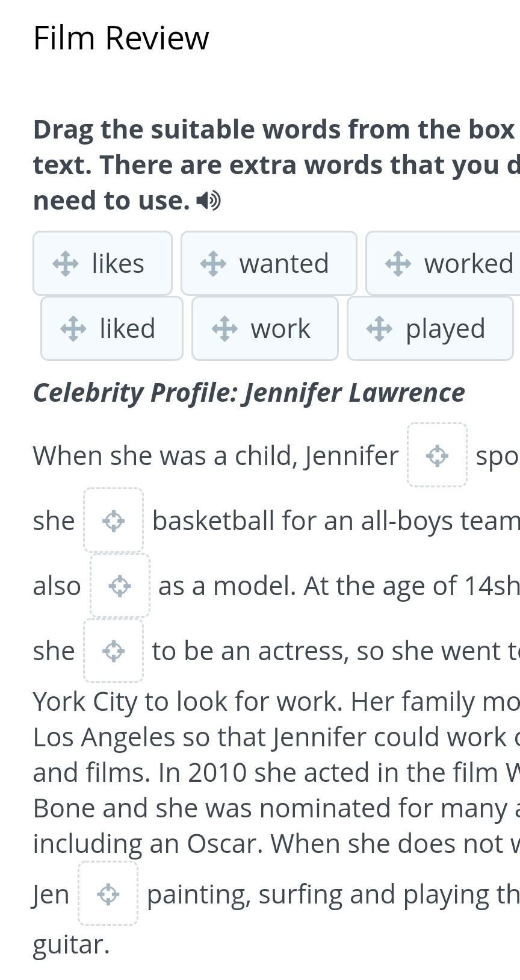Click the move icon on 'worked' word
Viewport: 520px width, 980px height.
pyautogui.click(x=398, y=264)
